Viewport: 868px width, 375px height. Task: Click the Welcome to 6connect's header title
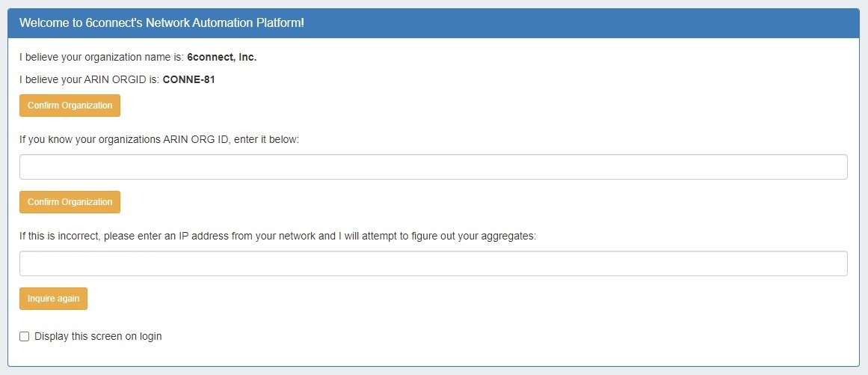click(x=161, y=23)
